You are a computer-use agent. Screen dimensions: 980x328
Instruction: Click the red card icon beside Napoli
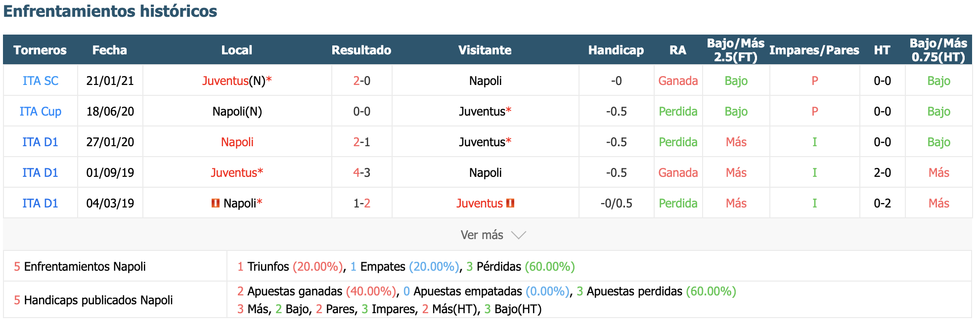216,203
